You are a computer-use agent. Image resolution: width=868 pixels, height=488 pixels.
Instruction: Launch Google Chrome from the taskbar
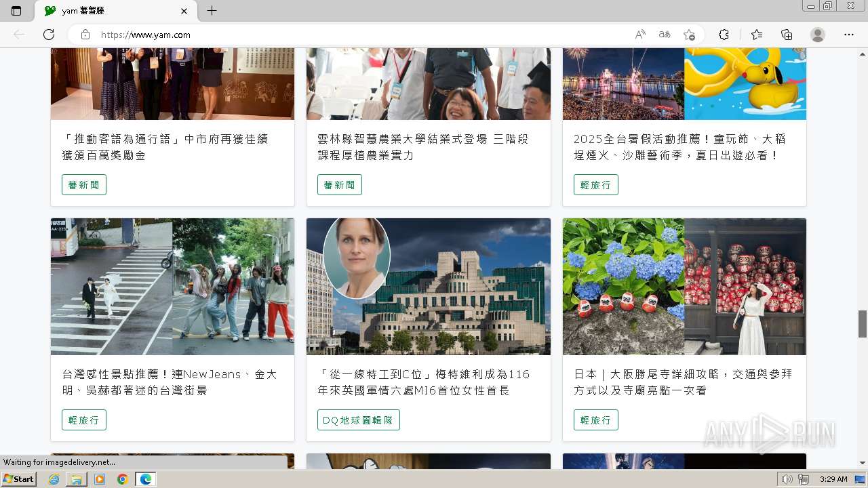pyautogui.click(x=122, y=479)
